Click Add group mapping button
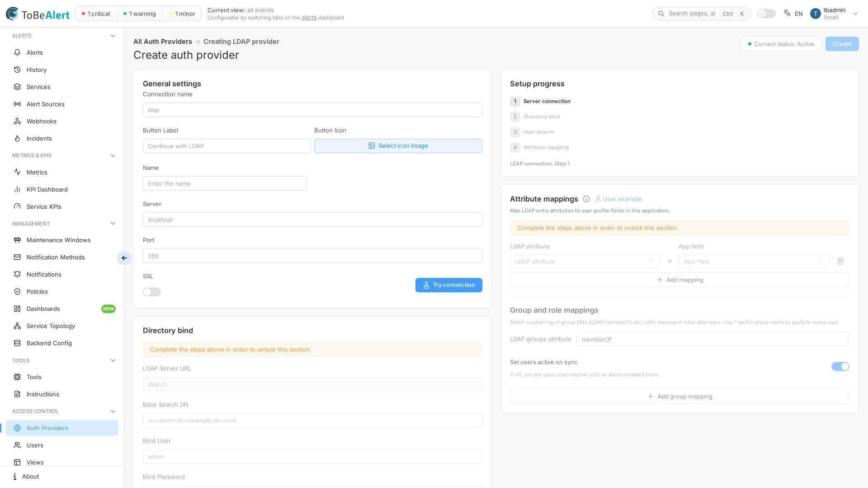868x488 pixels. pos(679,396)
